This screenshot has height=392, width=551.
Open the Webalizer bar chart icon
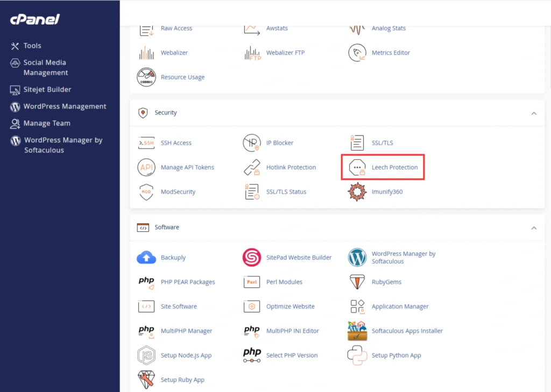point(146,53)
